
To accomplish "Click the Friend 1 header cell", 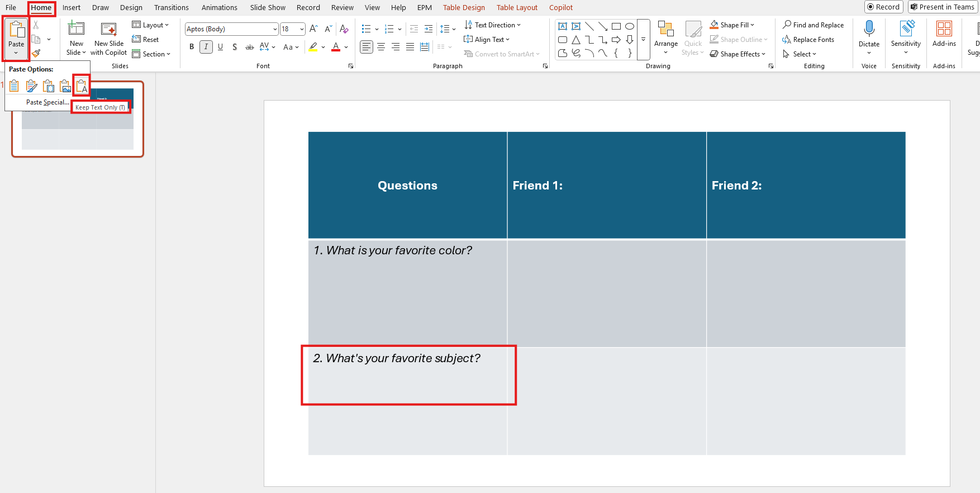I will pos(607,185).
